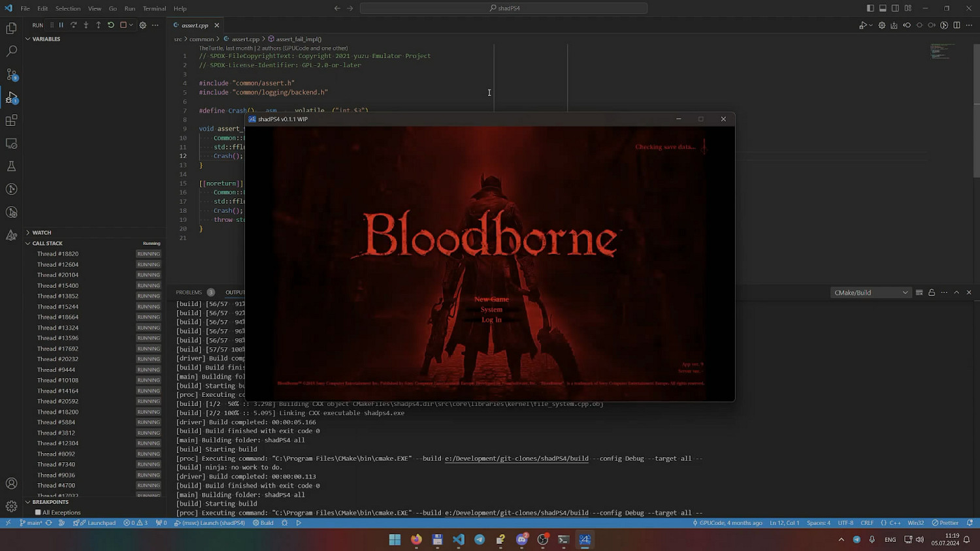This screenshot has width=980, height=551.
Task: Open the Terminal menu
Action: click(x=154, y=8)
